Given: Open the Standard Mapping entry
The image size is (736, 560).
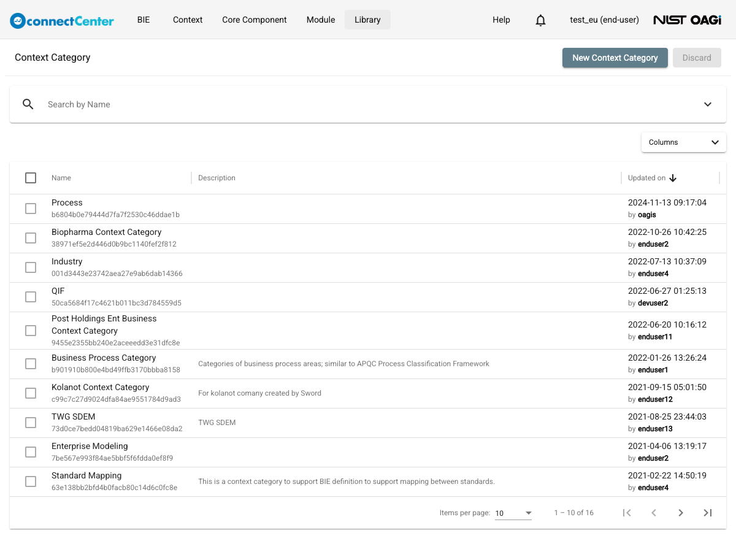Looking at the screenshot, I should (86, 475).
